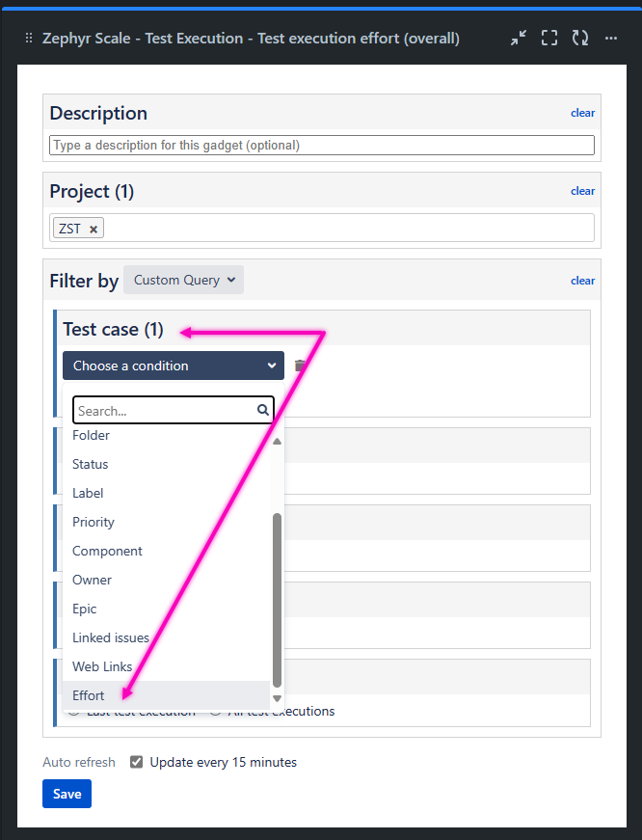
Task: Toggle Update every 15 minutes checkbox
Action: click(137, 762)
